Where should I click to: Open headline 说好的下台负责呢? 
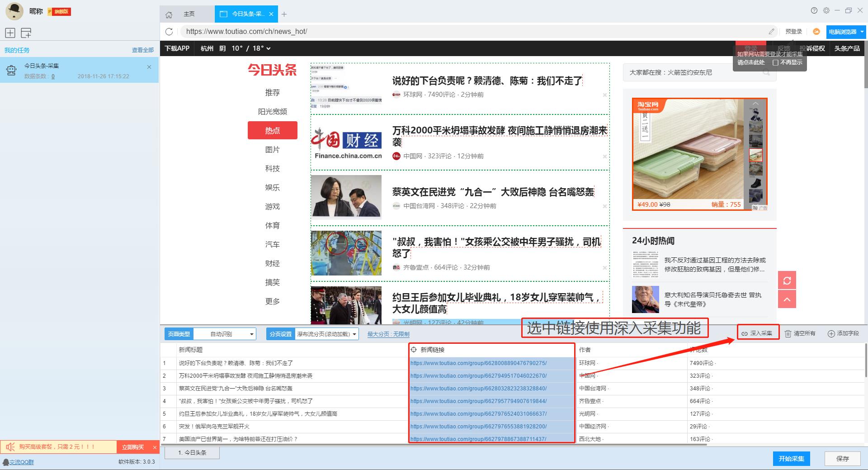click(x=487, y=81)
